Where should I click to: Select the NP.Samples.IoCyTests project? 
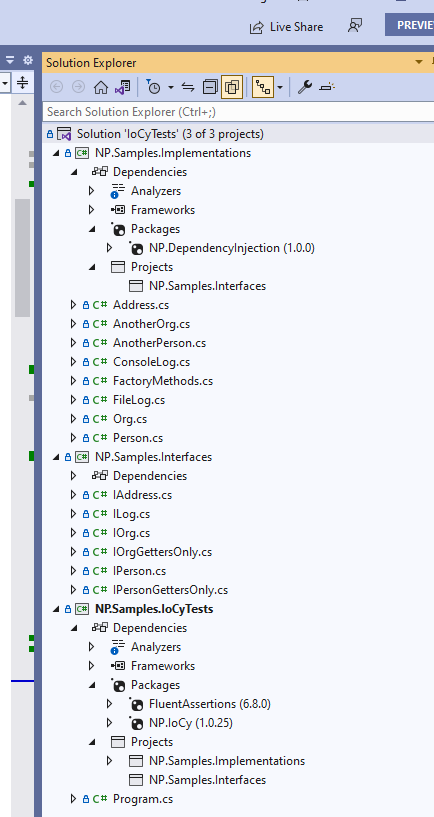coord(154,609)
